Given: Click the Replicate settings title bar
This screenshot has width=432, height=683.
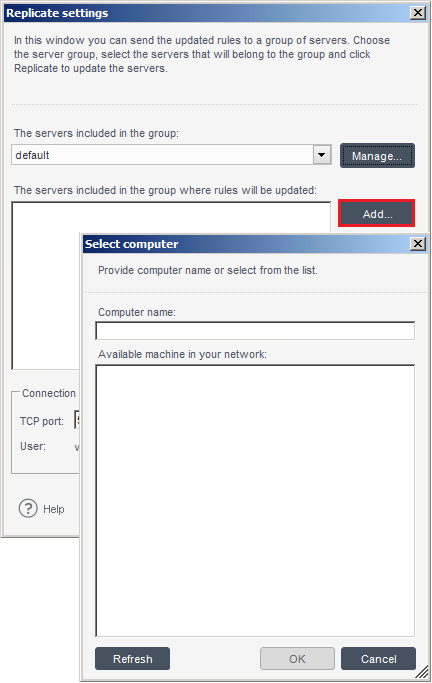Looking at the screenshot, I should [207, 13].
